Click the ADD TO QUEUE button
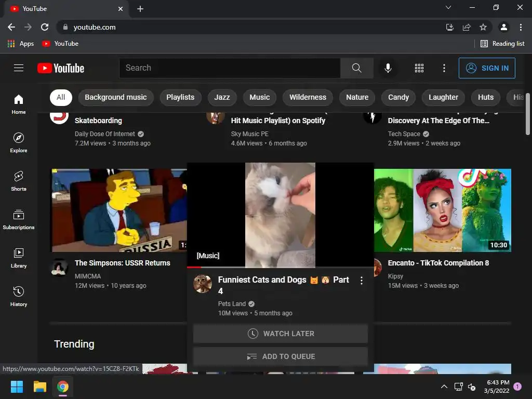This screenshot has width=532, height=399. 281,356
